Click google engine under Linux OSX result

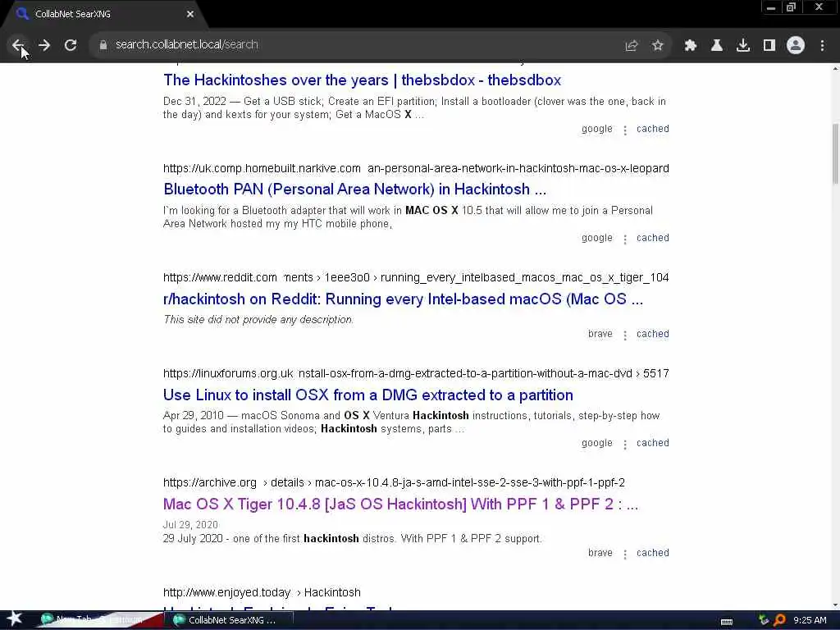point(597,443)
